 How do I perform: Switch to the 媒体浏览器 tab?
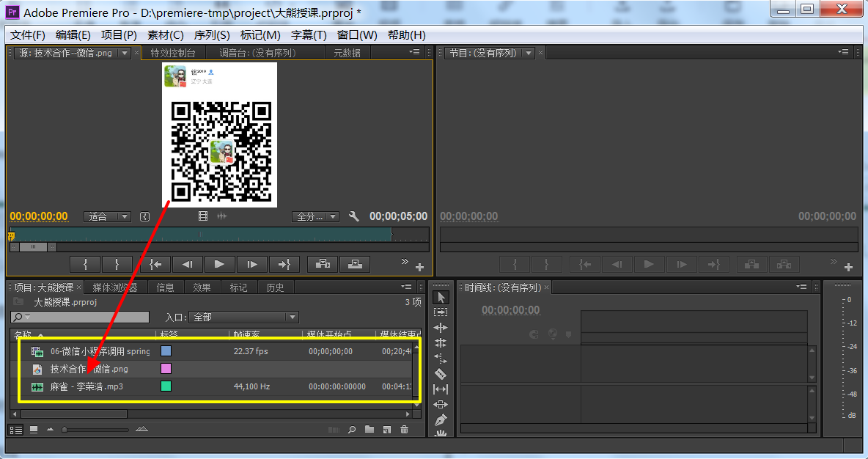pos(114,287)
